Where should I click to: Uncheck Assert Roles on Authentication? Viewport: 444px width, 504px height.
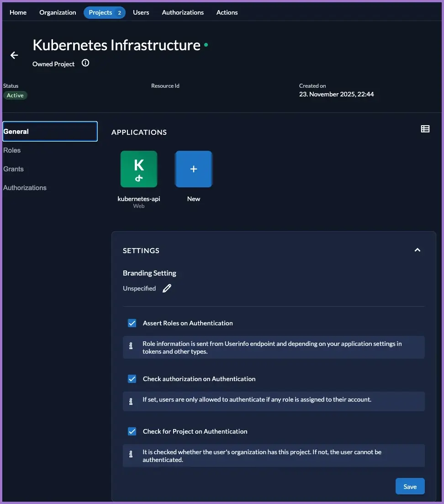click(132, 323)
